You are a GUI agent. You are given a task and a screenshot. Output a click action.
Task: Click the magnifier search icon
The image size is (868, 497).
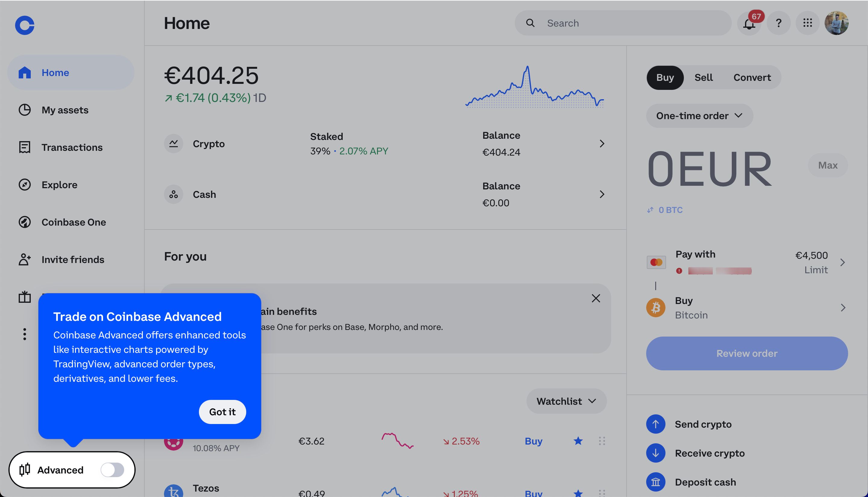coord(530,23)
